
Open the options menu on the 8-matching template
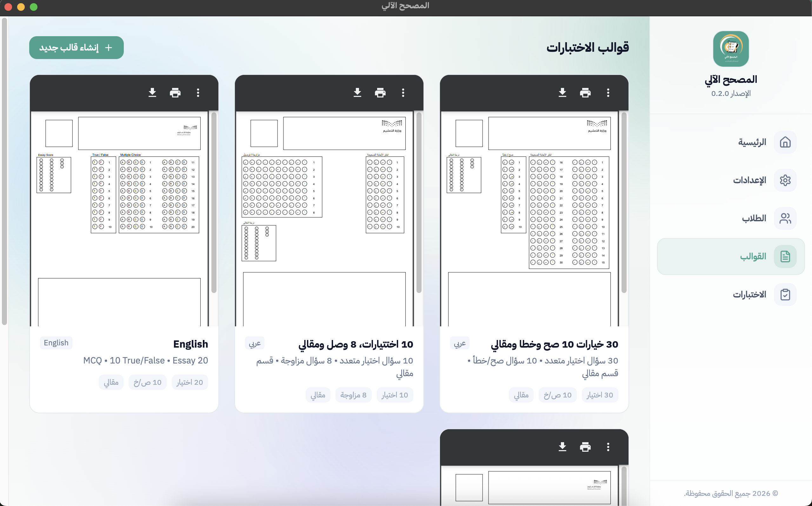tap(403, 93)
